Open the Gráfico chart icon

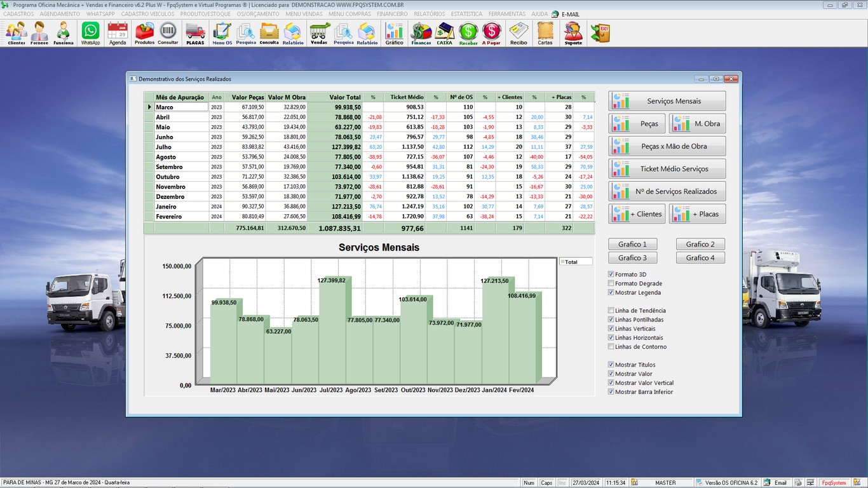coord(395,33)
